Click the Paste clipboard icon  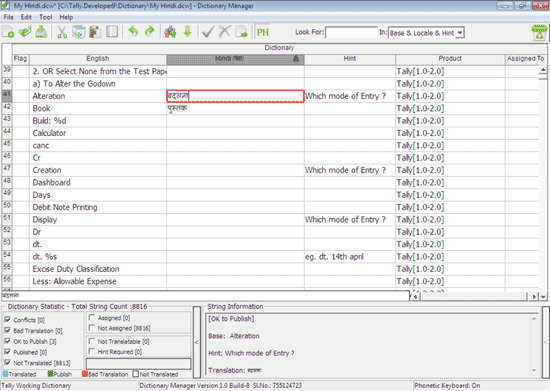(x=95, y=32)
